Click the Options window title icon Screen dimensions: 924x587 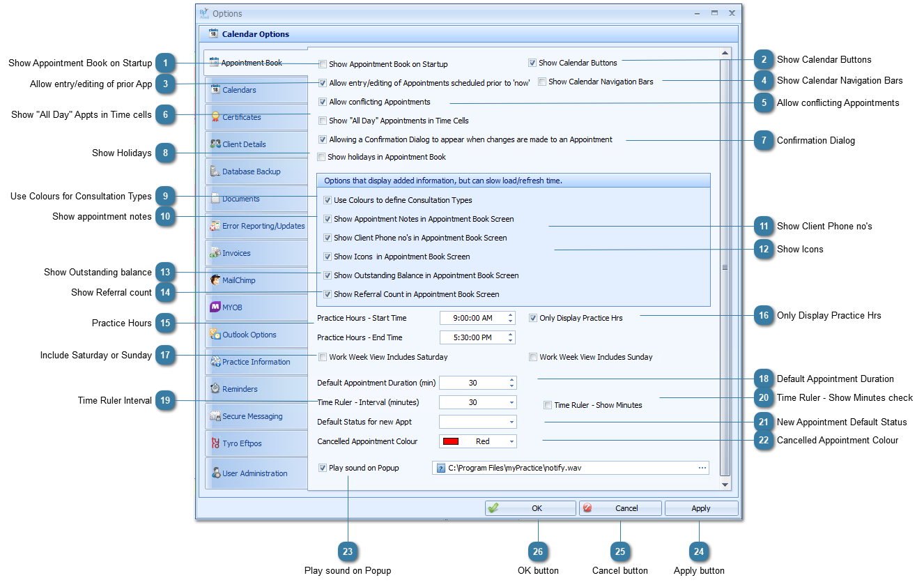click(204, 13)
